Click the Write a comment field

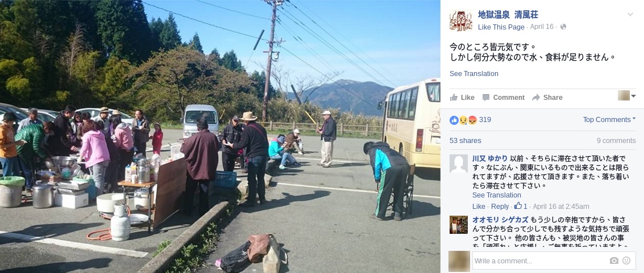tap(538, 261)
